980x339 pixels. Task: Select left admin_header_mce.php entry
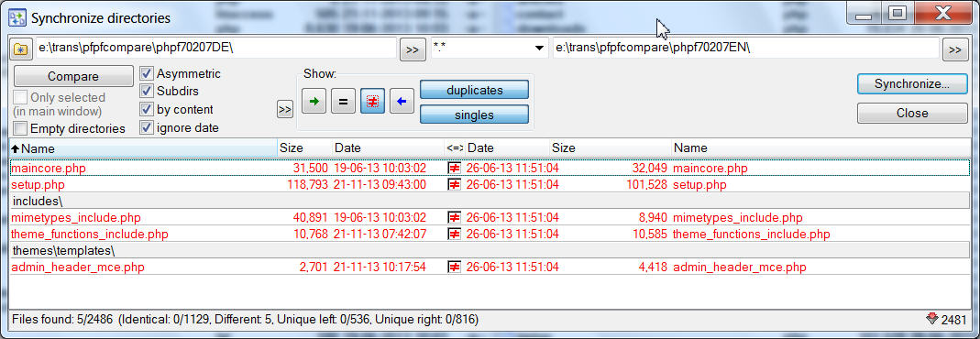pyautogui.click(x=78, y=268)
